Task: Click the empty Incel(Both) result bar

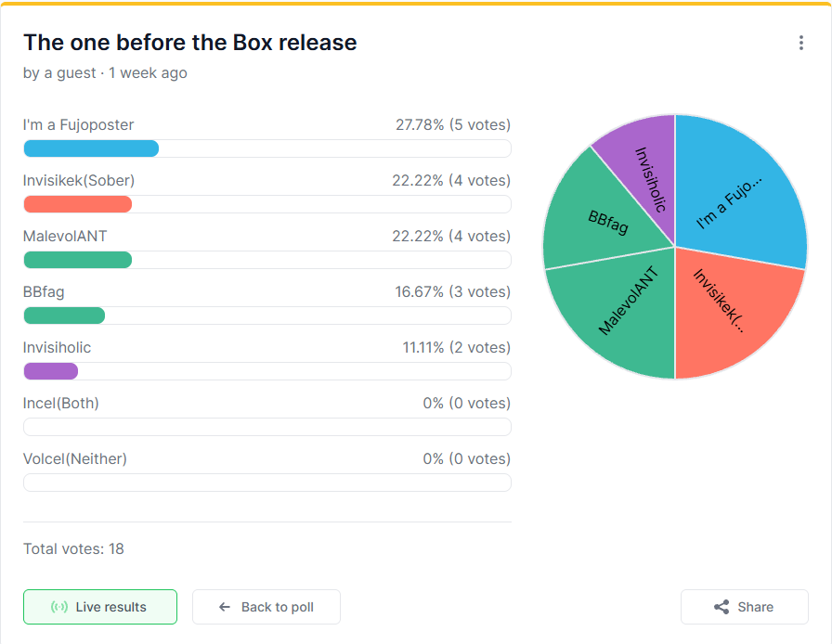Action: [267, 427]
